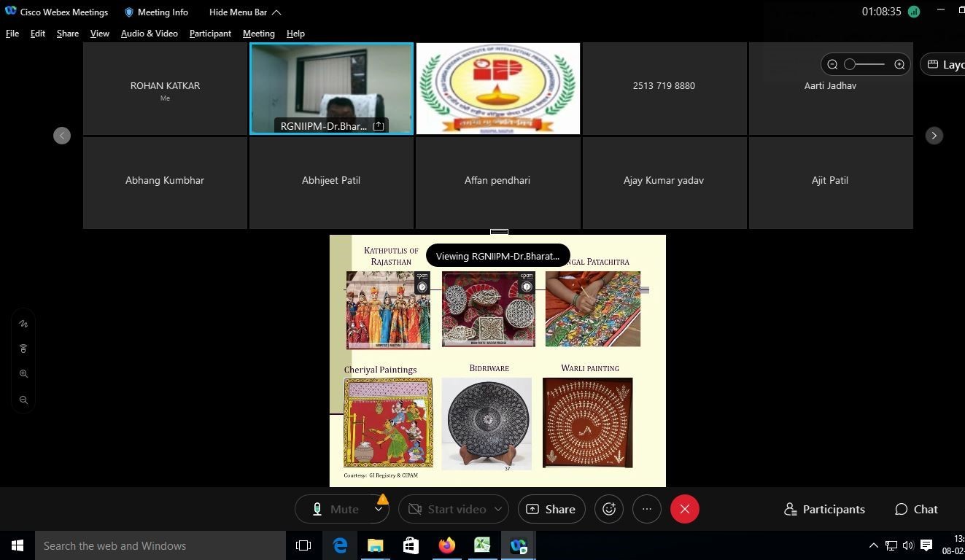Zoom in the video grid size
The height and width of the screenshot is (560, 965).
pyautogui.click(x=899, y=64)
